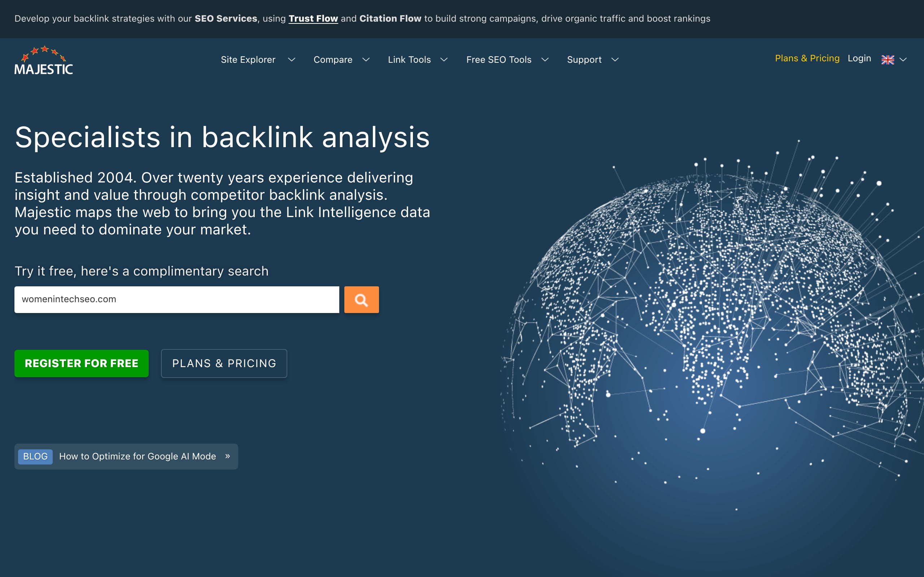Image resolution: width=924 pixels, height=577 pixels.
Task: Click the Majestic logo with stars
Action: tap(44, 60)
